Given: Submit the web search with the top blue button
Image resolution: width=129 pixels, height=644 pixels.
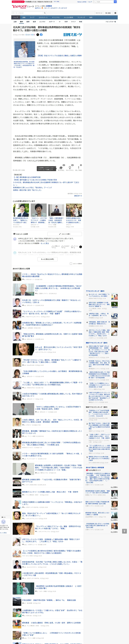Looking at the screenshot, I should point(115,2).
